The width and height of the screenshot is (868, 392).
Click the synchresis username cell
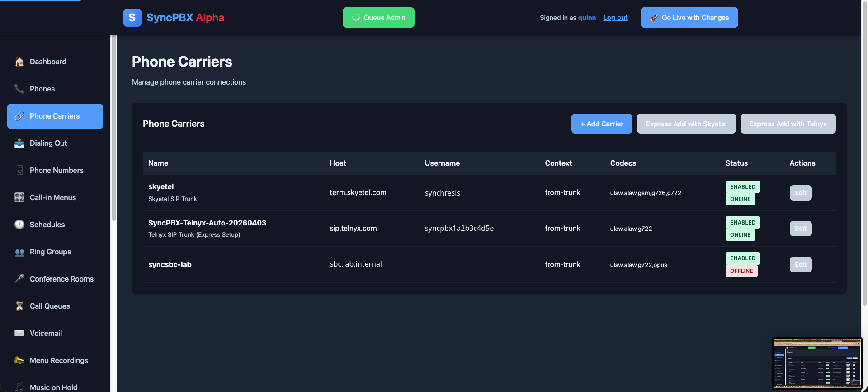[443, 193]
